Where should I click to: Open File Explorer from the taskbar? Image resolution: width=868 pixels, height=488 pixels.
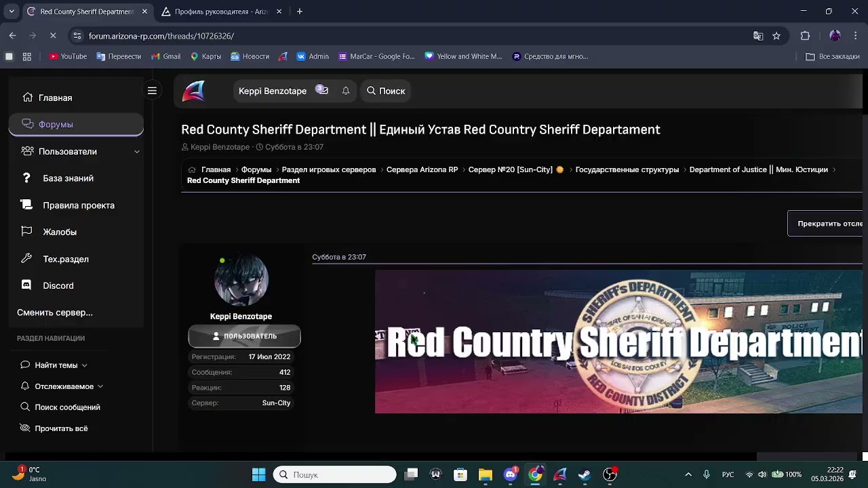[486, 474]
